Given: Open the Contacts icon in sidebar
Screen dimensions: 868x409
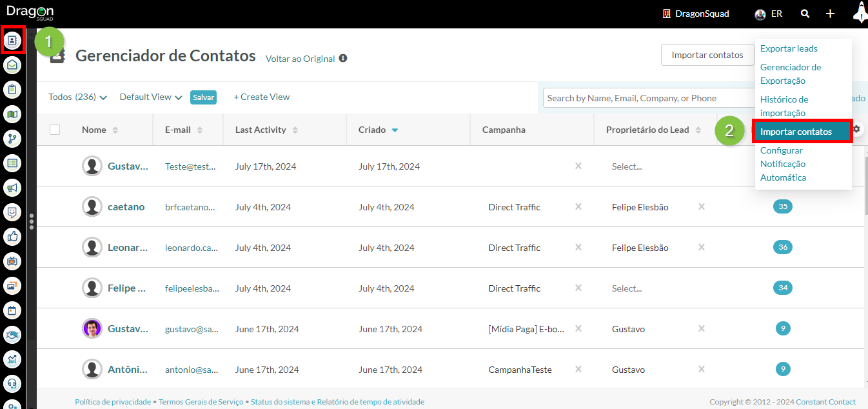Looking at the screenshot, I should (x=12, y=40).
